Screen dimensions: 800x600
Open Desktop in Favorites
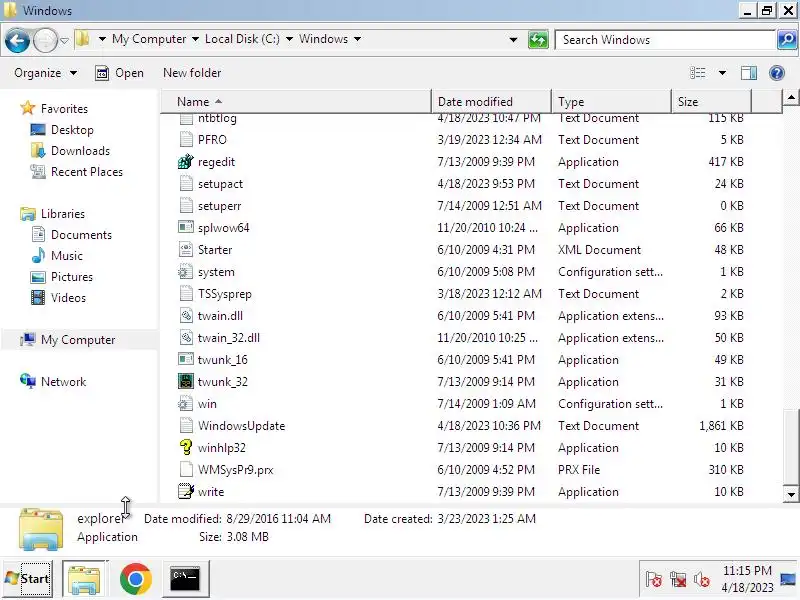(x=72, y=130)
